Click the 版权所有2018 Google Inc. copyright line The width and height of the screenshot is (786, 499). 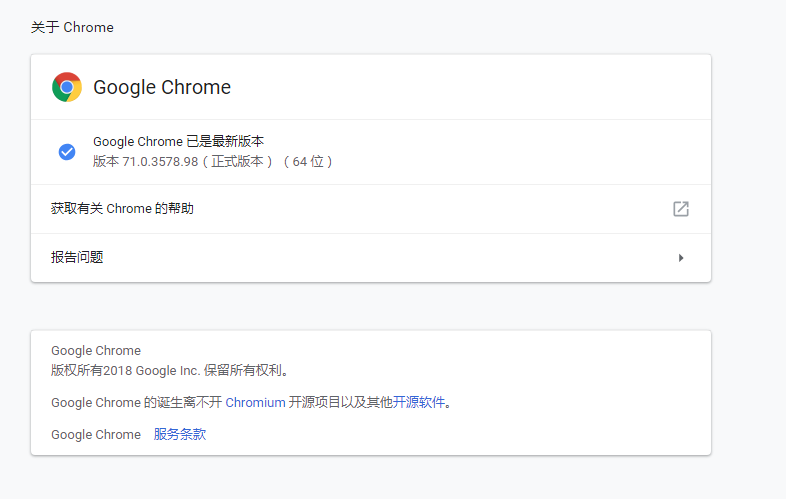coord(170,370)
